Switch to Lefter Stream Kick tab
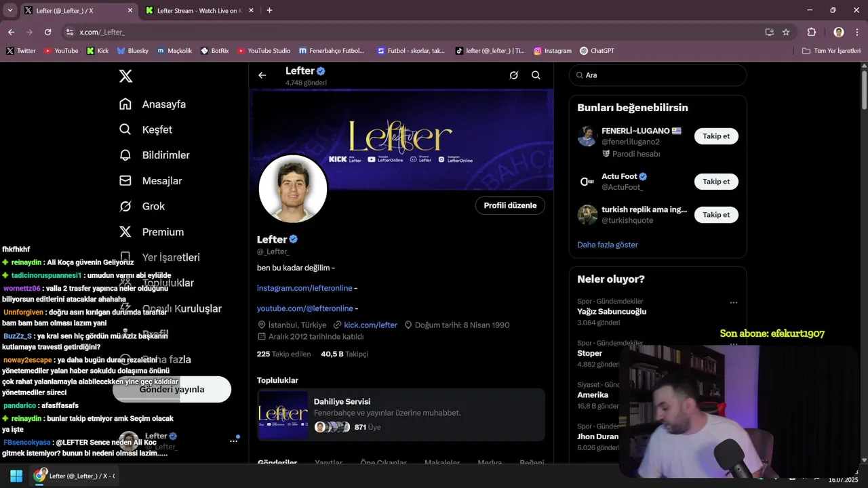The image size is (868, 488). click(198, 11)
